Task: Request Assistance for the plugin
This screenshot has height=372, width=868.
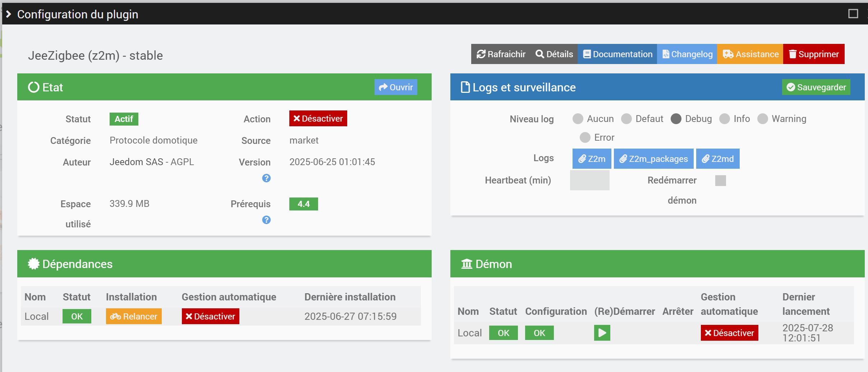Action: (x=750, y=54)
